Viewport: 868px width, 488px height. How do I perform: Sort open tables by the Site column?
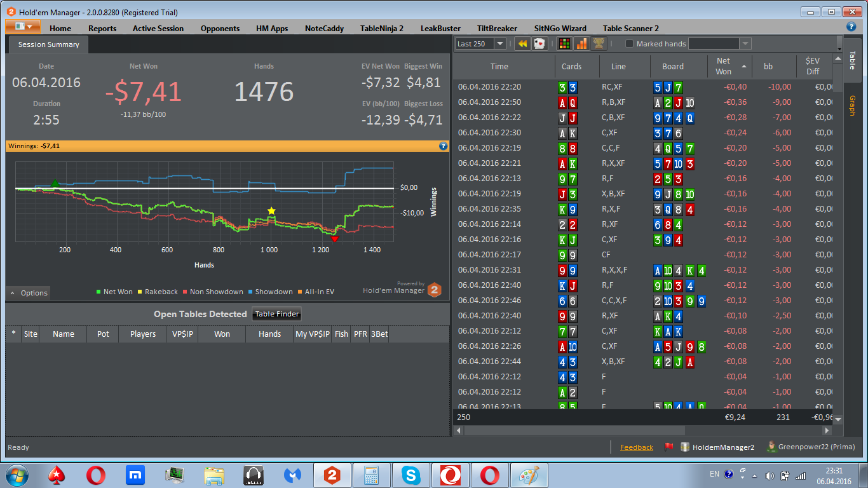[x=31, y=334]
